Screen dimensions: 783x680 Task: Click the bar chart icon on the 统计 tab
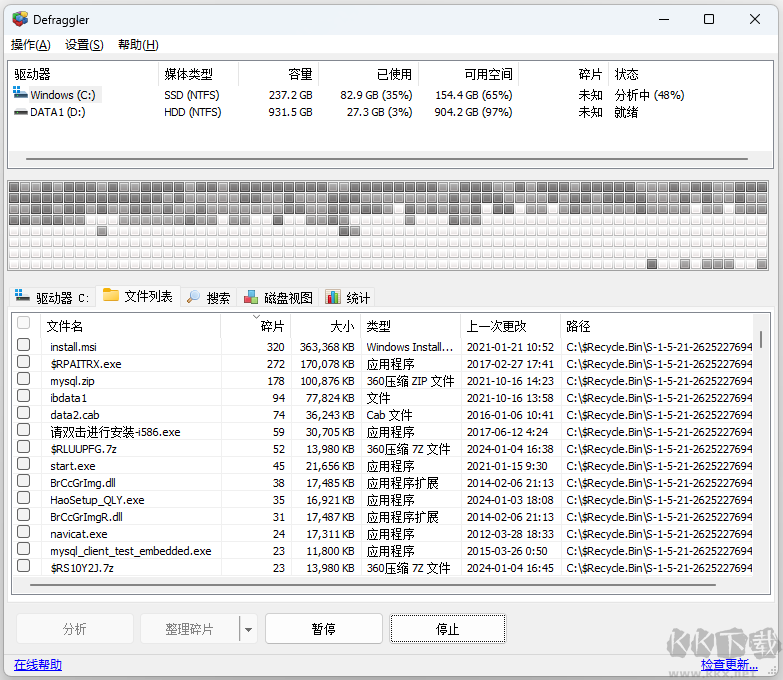(333, 297)
